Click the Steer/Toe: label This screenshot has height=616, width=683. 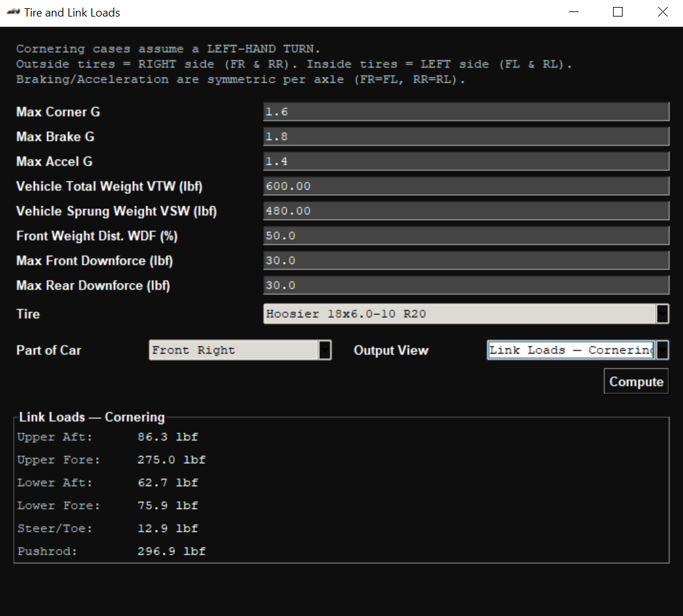point(55,528)
